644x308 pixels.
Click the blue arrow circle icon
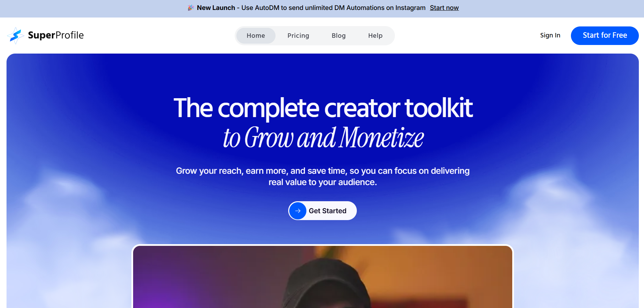[x=298, y=211]
